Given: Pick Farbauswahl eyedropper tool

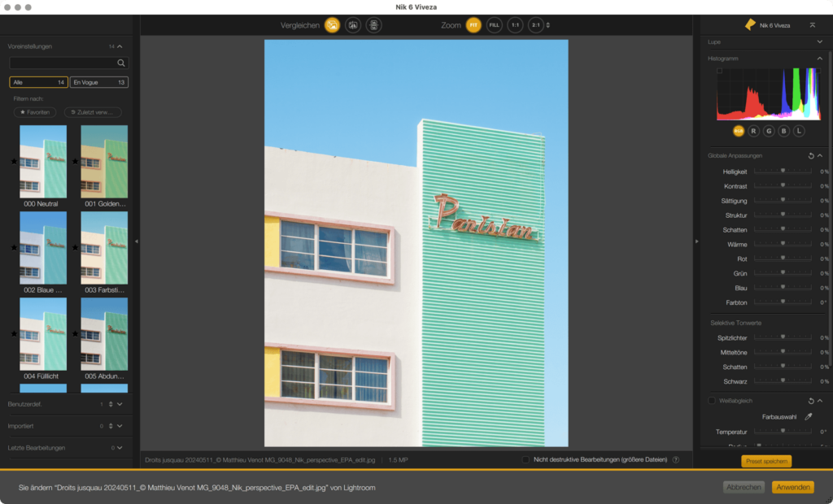Looking at the screenshot, I should coord(809,417).
